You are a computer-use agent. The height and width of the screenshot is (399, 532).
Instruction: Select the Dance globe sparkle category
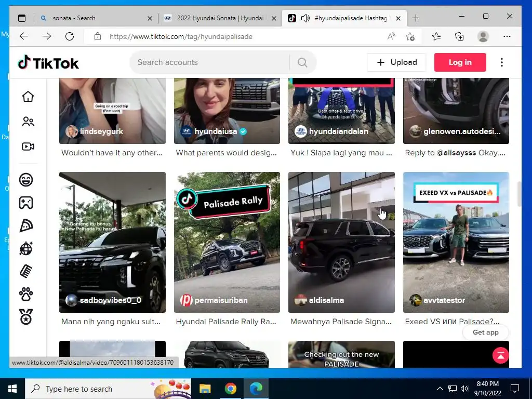(x=26, y=248)
